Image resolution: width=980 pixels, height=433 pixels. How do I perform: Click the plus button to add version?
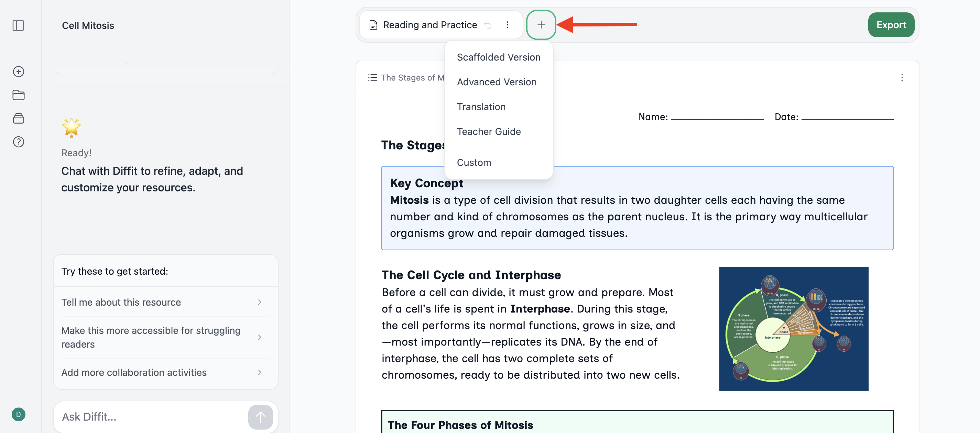coord(541,25)
